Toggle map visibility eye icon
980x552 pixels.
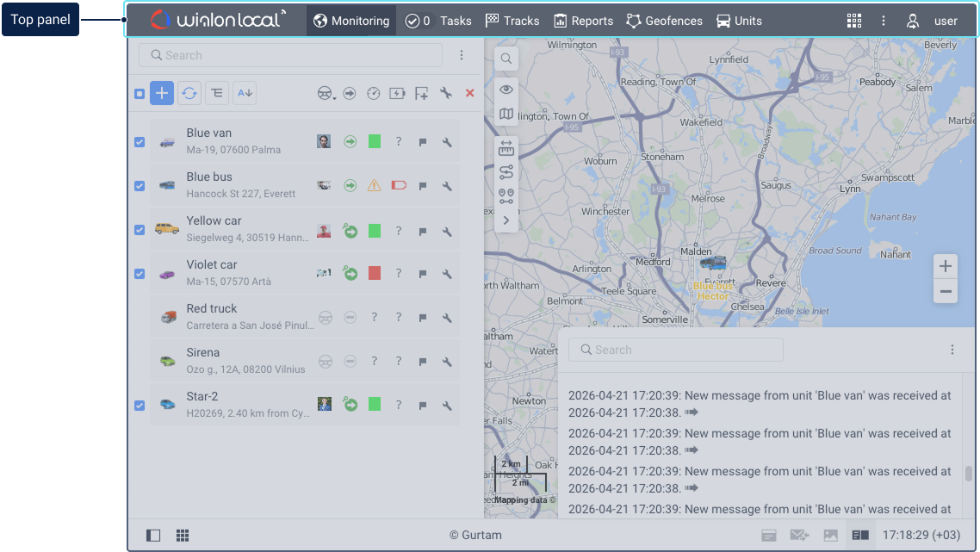[x=506, y=89]
